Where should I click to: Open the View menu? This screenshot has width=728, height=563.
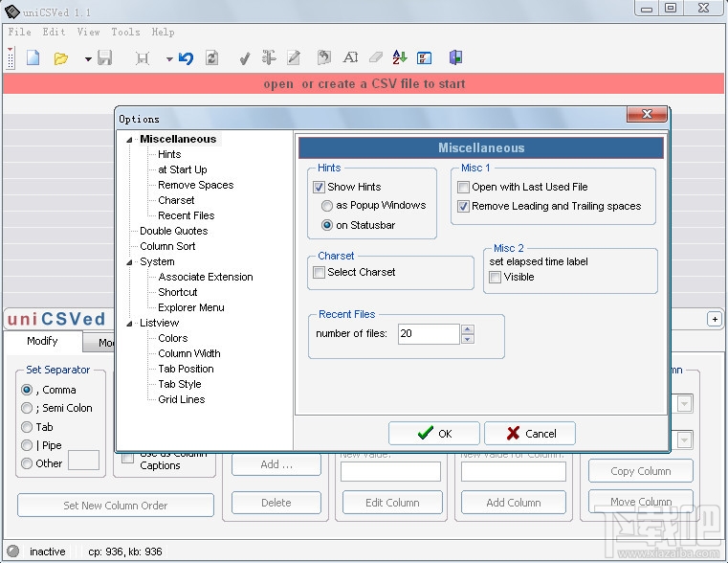click(88, 32)
